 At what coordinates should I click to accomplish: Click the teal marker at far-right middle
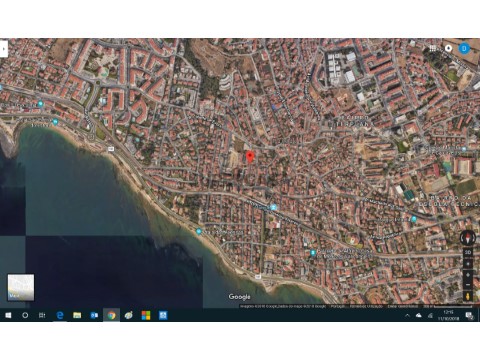pyautogui.click(x=464, y=149)
